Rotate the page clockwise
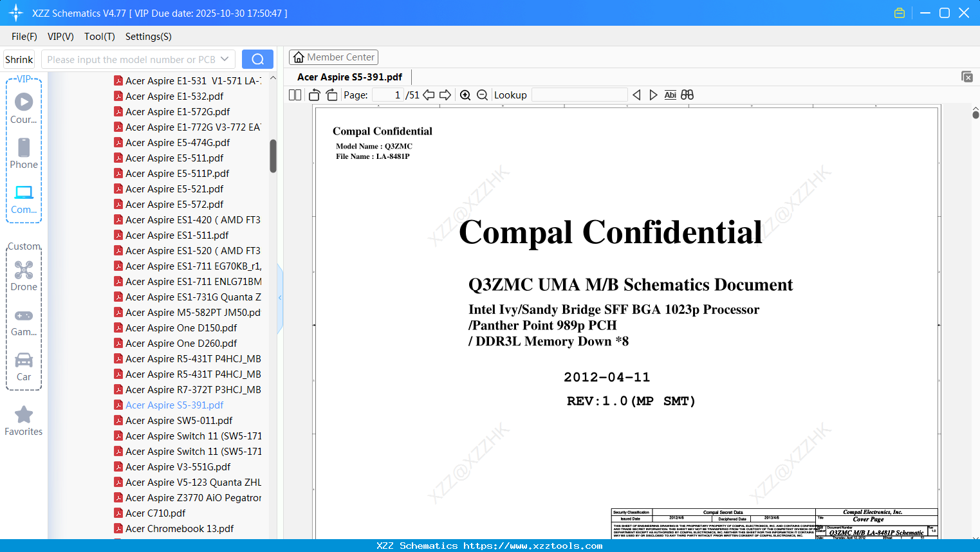Viewport: 980px width, 552px height. tap(331, 95)
